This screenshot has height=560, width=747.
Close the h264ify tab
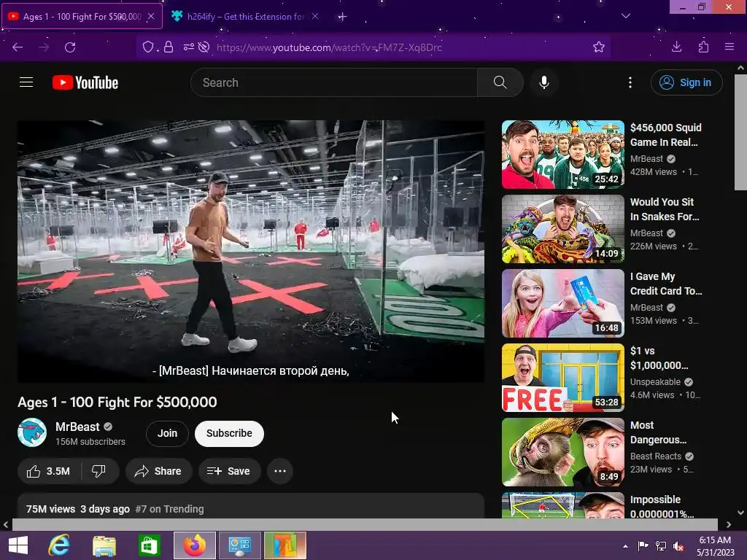point(315,16)
